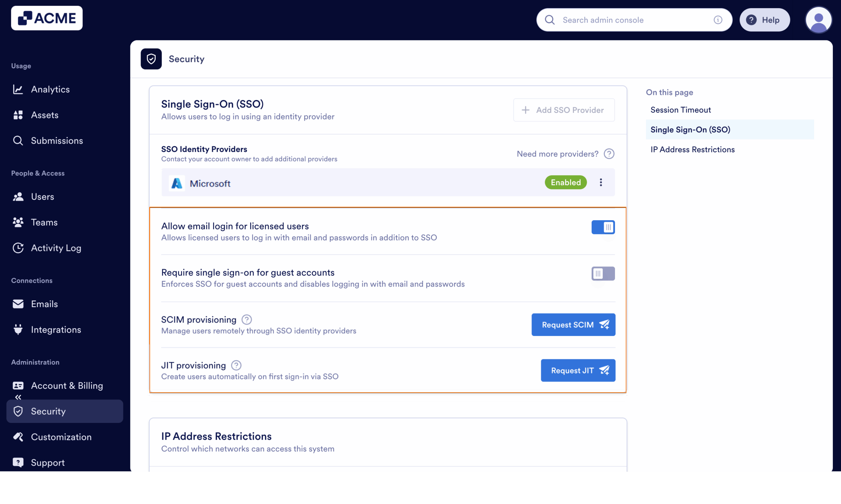
Task: Open the need more providers help tooltip
Action: pyautogui.click(x=609, y=154)
